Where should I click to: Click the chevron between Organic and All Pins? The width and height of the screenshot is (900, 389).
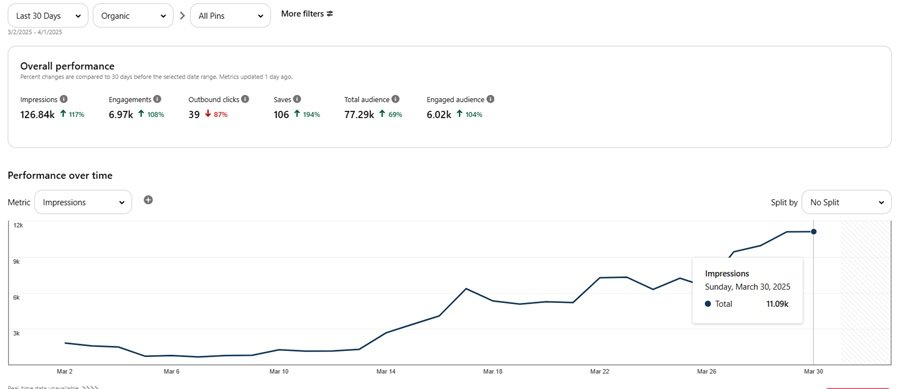(182, 16)
